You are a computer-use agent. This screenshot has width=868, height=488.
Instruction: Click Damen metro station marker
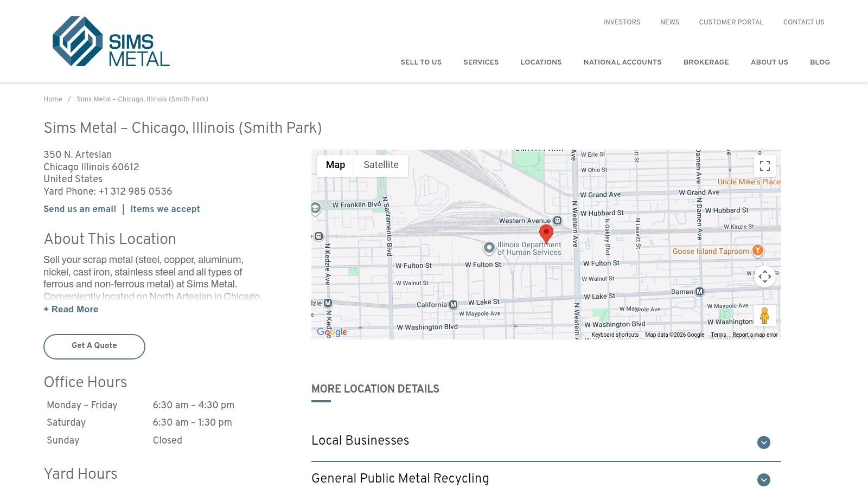pos(699,292)
